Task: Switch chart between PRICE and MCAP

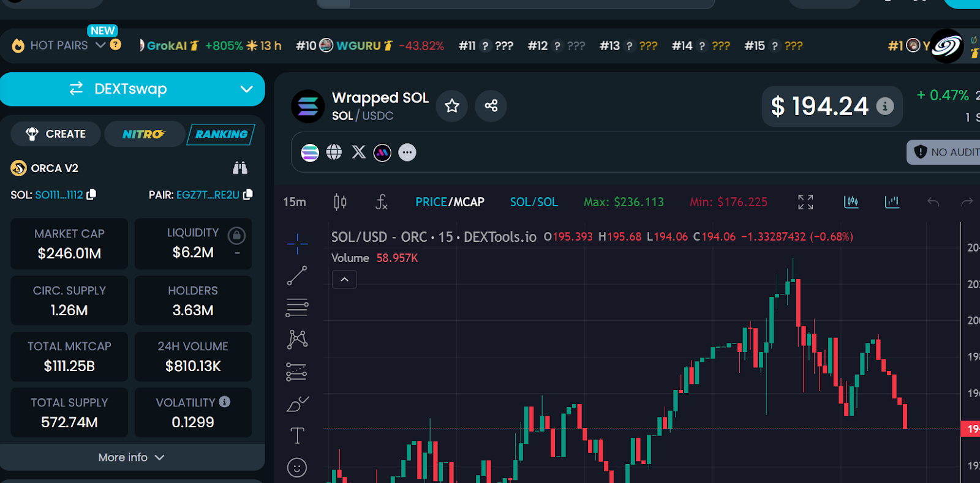Action: pyautogui.click(x=450, y=202)
